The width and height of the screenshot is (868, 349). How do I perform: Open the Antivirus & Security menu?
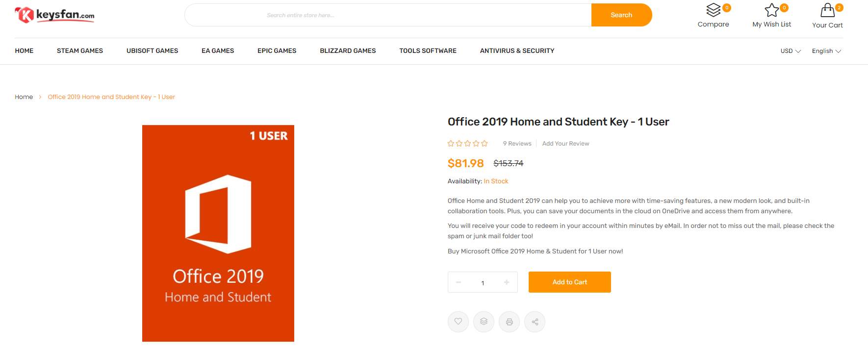click(517, 51)
